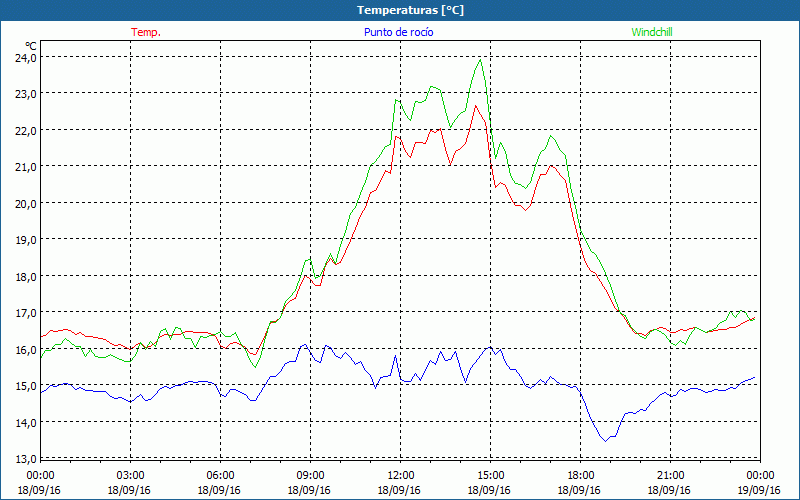The height and width of the screenshot is (500, 800).
Task: Click the 19/09/16 date label
Action: point(759,490)
